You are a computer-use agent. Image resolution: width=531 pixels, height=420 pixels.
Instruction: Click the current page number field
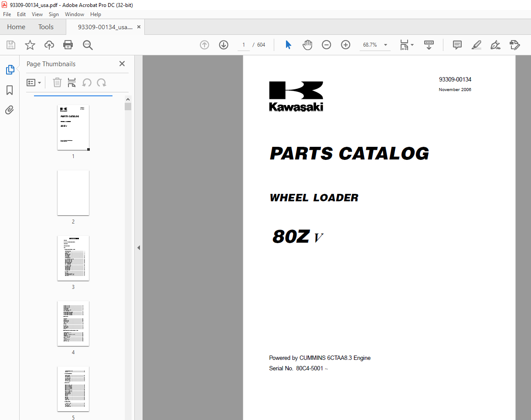pos(243,45)
